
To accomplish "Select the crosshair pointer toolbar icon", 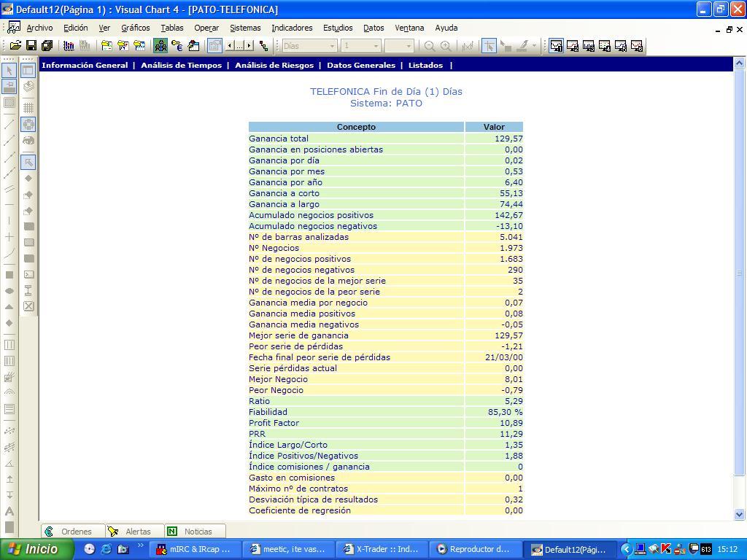I will coord(489,46).
